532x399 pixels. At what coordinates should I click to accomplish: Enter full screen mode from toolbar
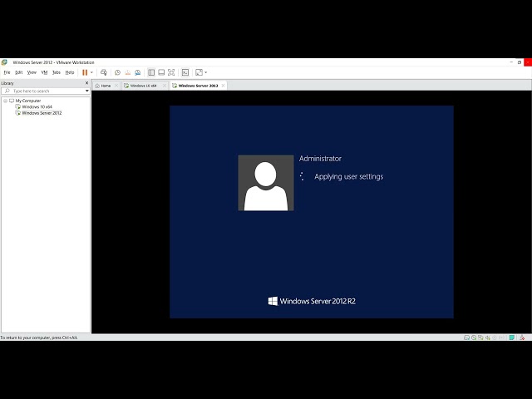[x=171, y=72]
